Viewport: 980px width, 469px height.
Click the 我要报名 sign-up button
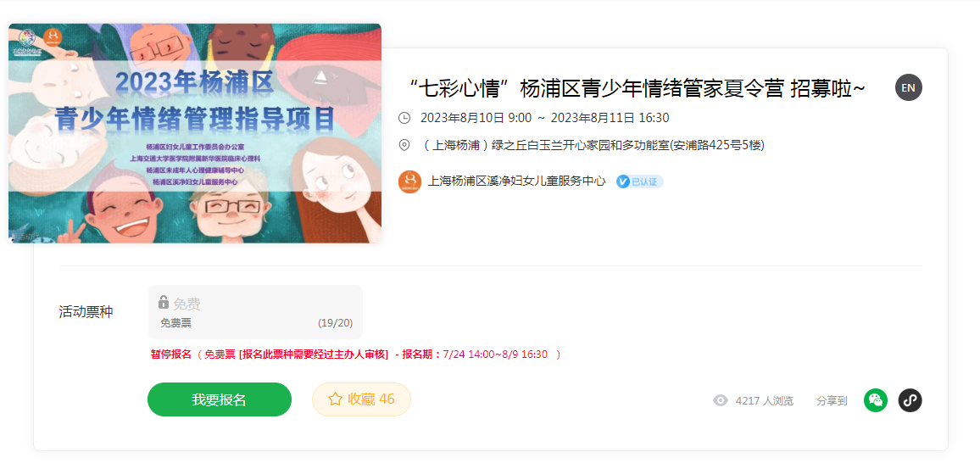point(220,399)
